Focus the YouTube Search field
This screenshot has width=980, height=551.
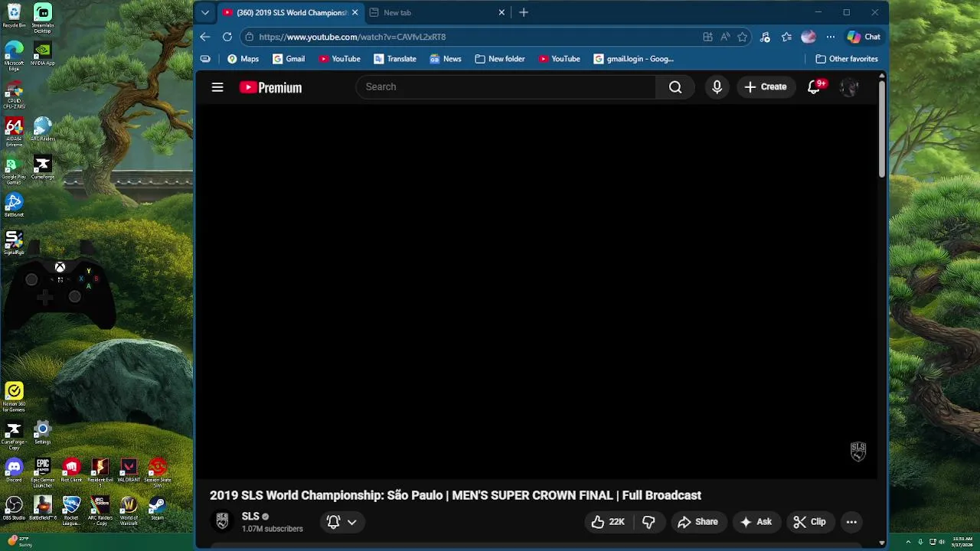click(506, 87)
